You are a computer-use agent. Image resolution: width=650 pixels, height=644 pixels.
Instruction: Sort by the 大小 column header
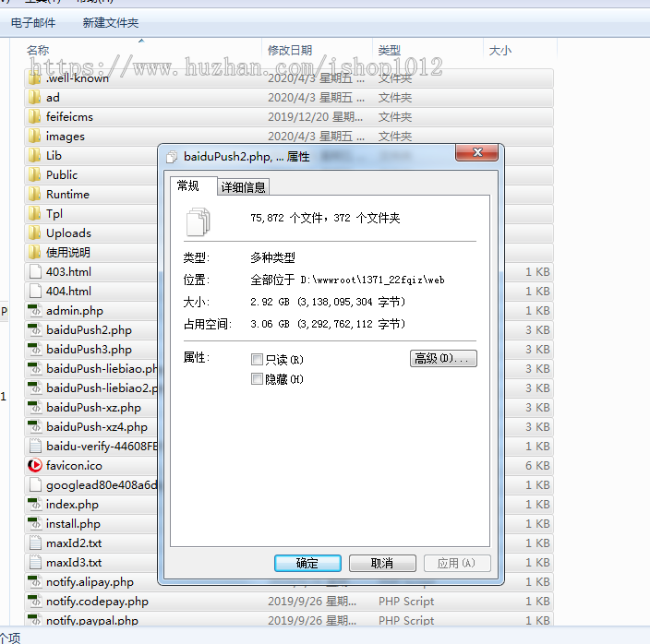click(500, 50)
